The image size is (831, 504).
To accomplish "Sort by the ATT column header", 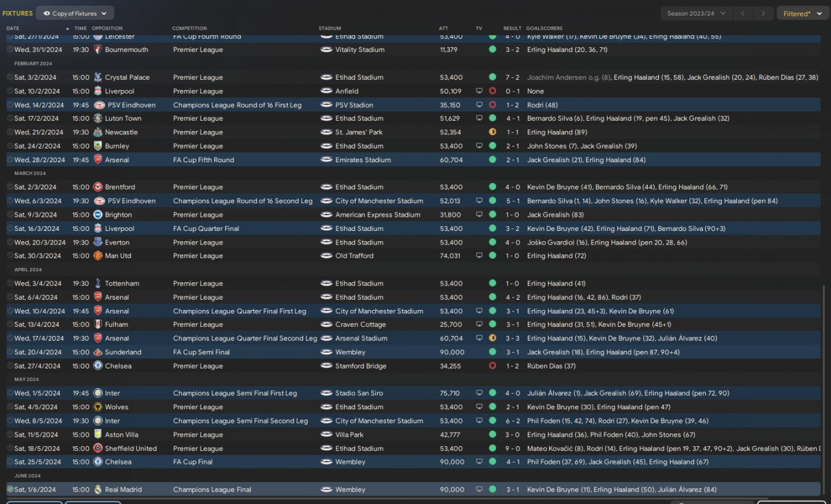I will [x=443, y=29].
